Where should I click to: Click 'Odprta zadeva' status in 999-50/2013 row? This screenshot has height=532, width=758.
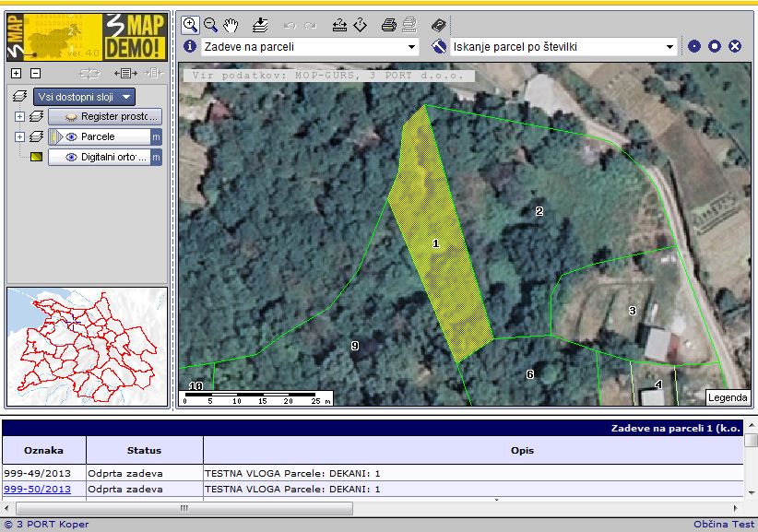click(125, 489)
